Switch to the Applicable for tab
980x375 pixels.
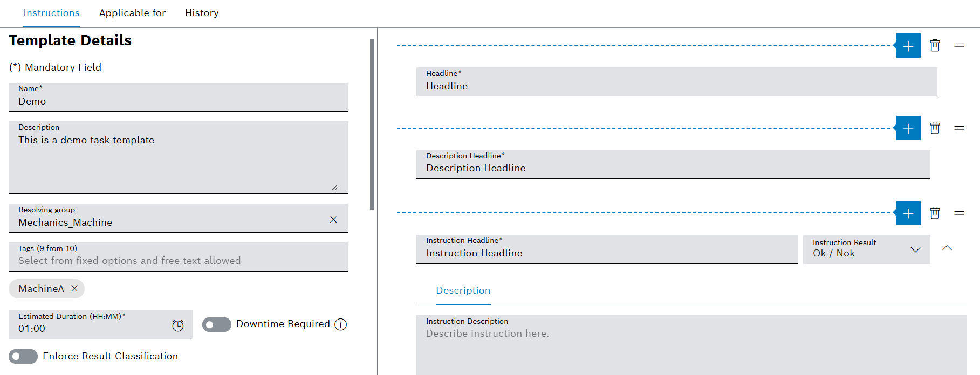tap(132, 13)
